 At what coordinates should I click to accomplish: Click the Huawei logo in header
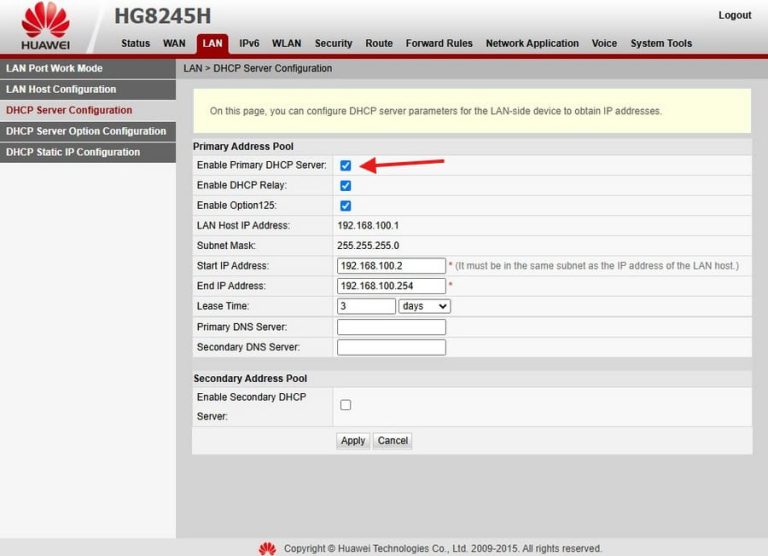point(45,26)
